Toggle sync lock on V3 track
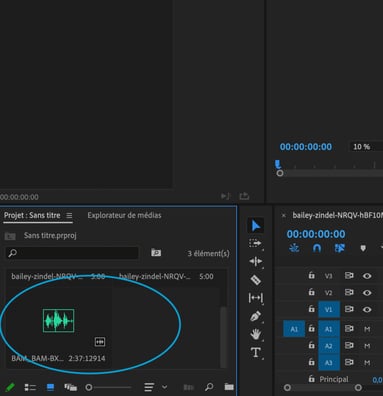 (349, 276)
